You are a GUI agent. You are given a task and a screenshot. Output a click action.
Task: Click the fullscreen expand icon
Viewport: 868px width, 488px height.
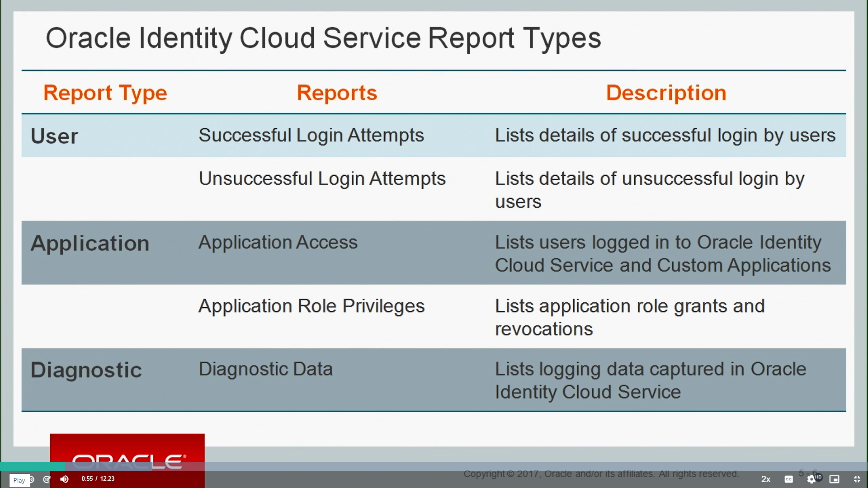click(857, 479)
